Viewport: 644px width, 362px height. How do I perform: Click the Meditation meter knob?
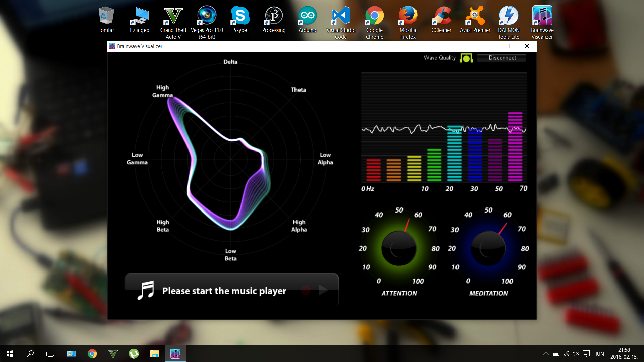(x=488, y=248)
